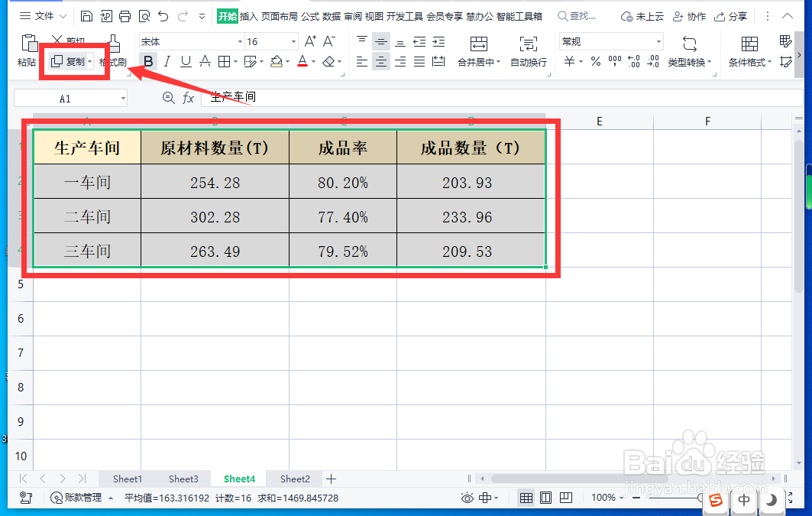Toggle align text left
The image size is (812, 516).
click(x=362, y=62)
